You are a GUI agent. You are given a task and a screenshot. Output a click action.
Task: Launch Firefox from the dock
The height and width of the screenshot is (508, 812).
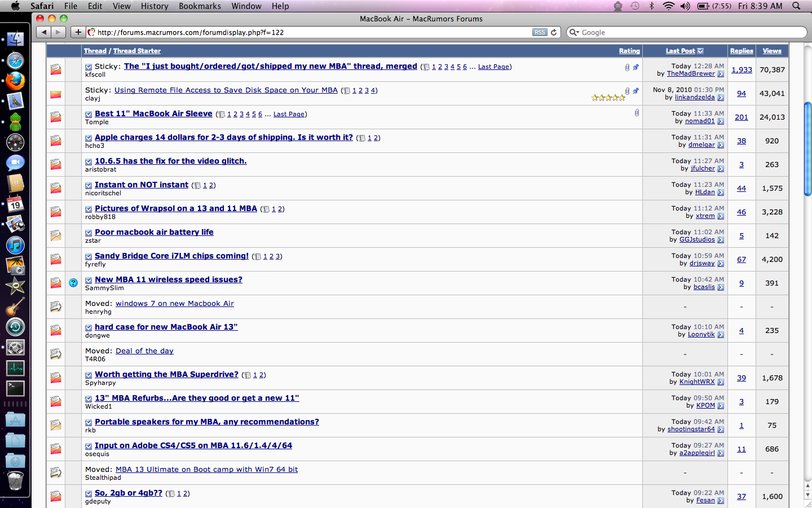[x=15, y=81]
